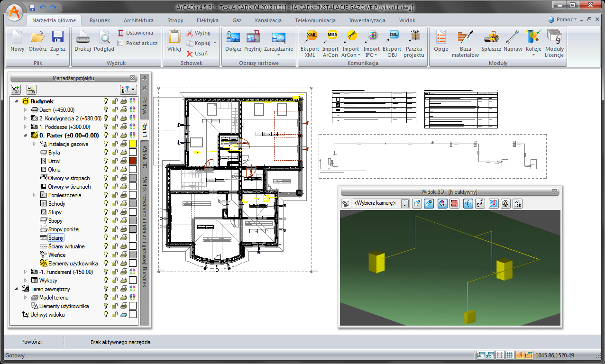
Task: Collapse the 0. Parter tree node
Action: [26, 136]
